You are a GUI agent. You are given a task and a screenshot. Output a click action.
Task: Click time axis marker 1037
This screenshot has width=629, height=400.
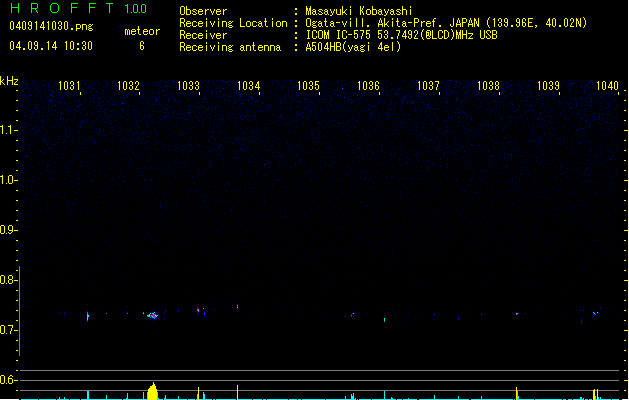(x=428, y=86)
